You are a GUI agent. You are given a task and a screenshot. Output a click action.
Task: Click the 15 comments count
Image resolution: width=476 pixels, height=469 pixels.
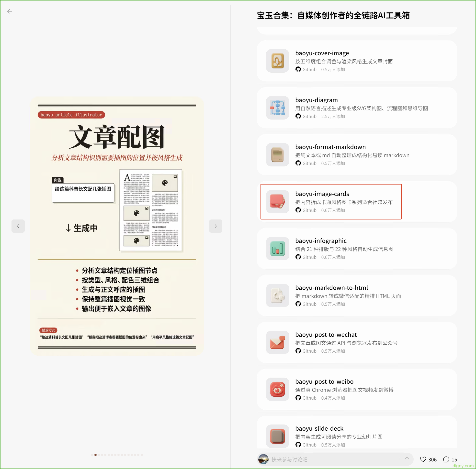pyautogui.click(x=454, y=460)
